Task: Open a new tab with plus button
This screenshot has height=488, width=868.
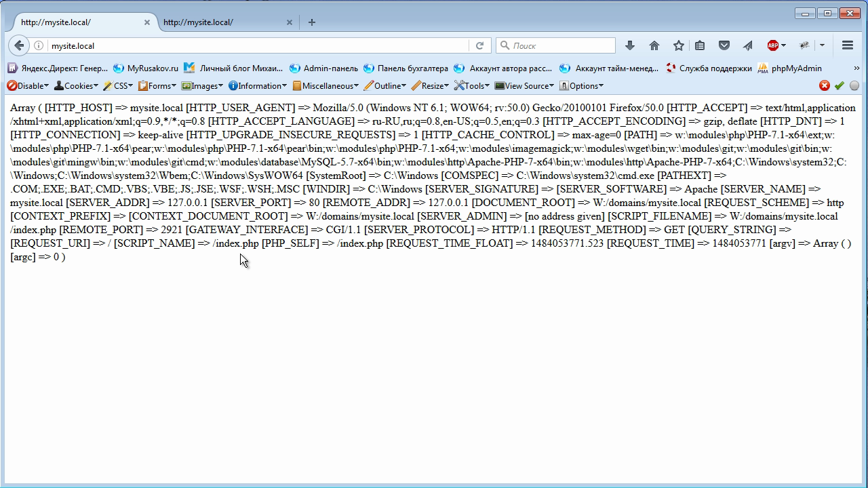Action: [x=312, y=22]
